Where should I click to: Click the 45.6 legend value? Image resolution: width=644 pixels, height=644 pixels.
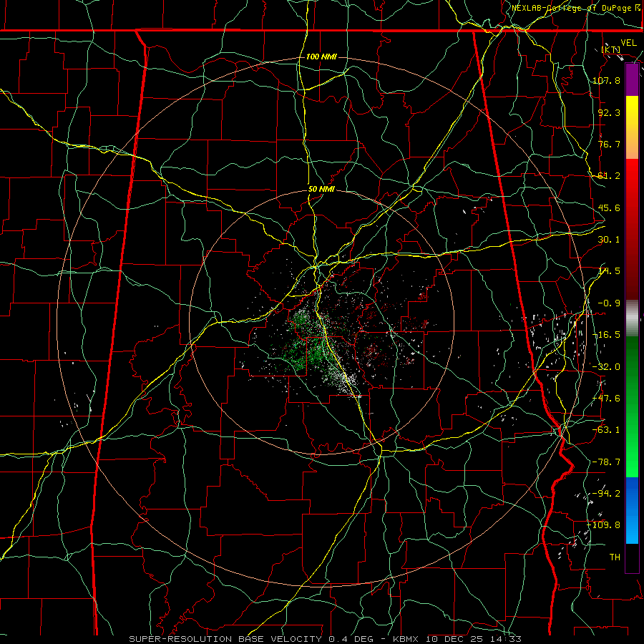(x=609, y=208)
